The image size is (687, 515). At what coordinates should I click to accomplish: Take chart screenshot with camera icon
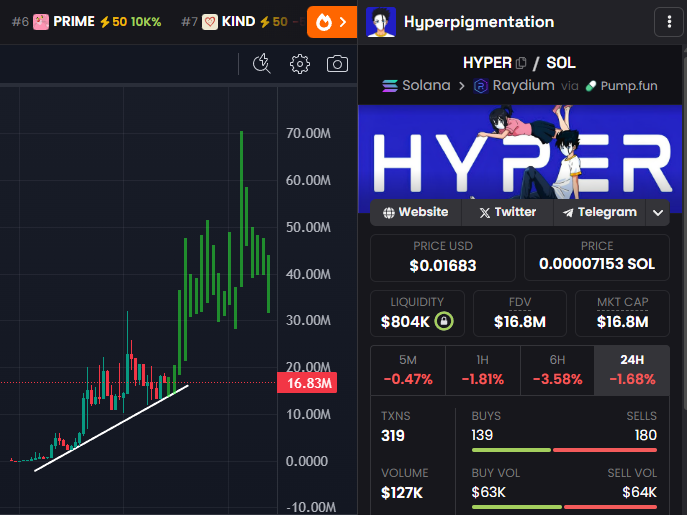(337, 64)
